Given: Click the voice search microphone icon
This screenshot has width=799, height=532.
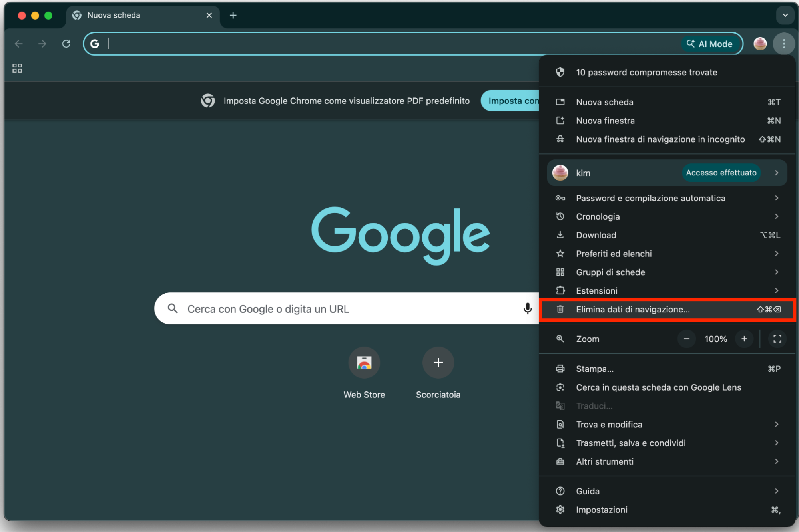Looking at the screenshot, I should 528,308.
